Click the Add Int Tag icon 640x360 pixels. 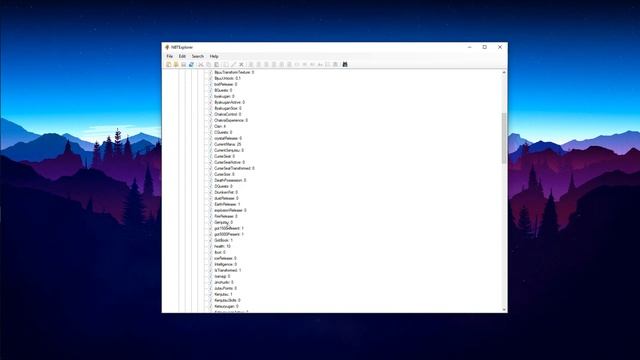coord(266,64)
